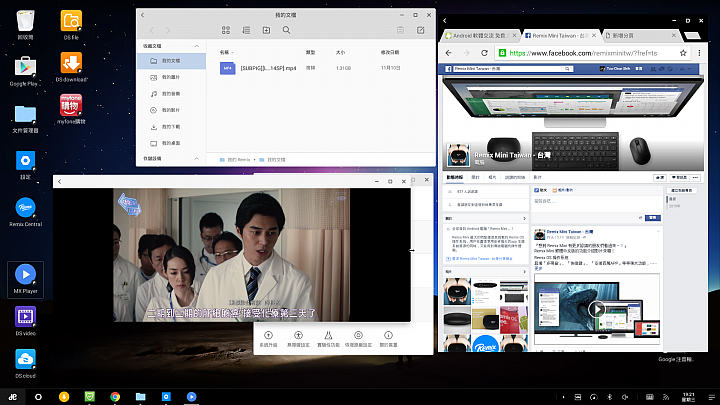Viewport: 720px width, 405px height.
Task: Open the more options button on Facebook page
Action: coord(696,178)
